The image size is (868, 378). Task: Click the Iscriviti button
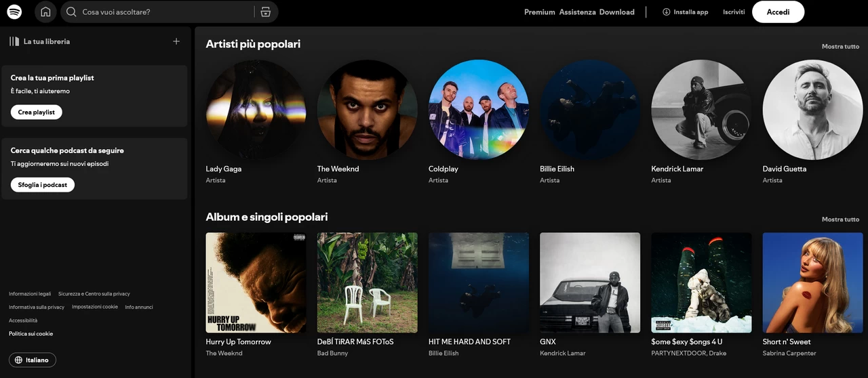coord(734,12)
